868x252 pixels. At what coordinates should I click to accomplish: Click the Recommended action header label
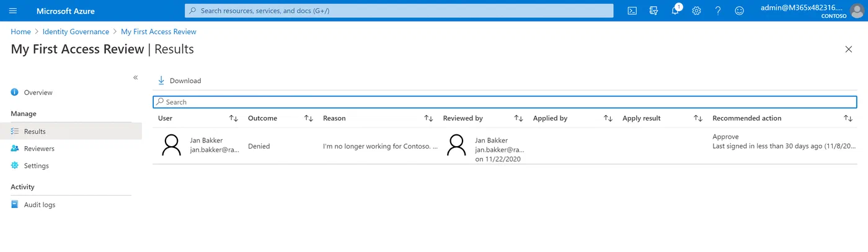tap(746, 118)
